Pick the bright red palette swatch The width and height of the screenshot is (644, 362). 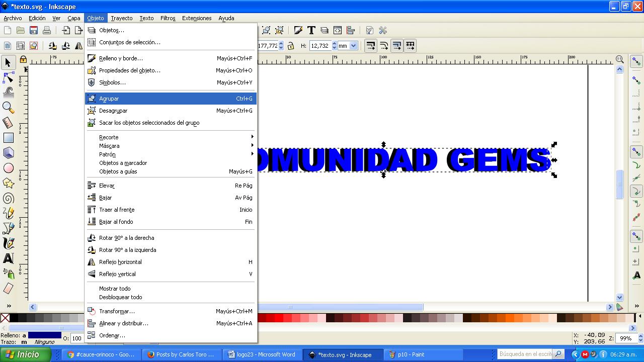(x=278, y=318)
